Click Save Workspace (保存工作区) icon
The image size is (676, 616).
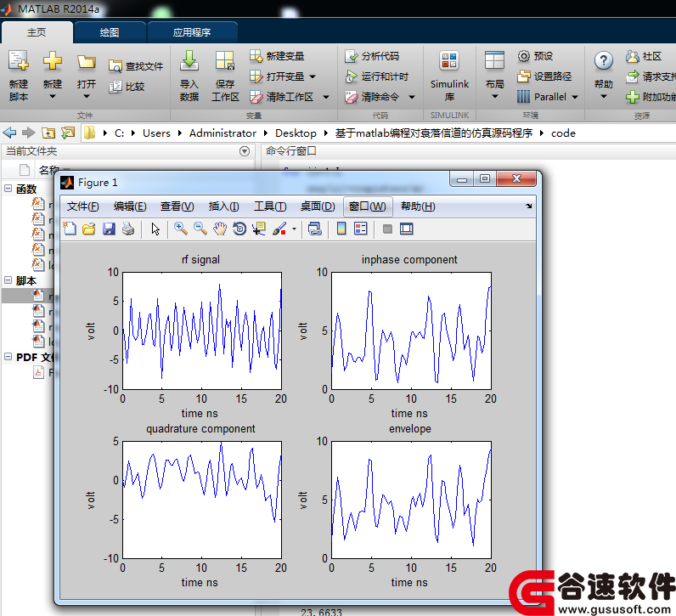pyautogui.click(x=225, y=61)
